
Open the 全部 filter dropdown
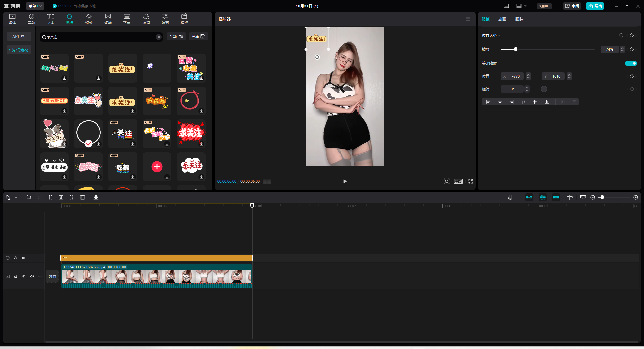tap(176, 36)
